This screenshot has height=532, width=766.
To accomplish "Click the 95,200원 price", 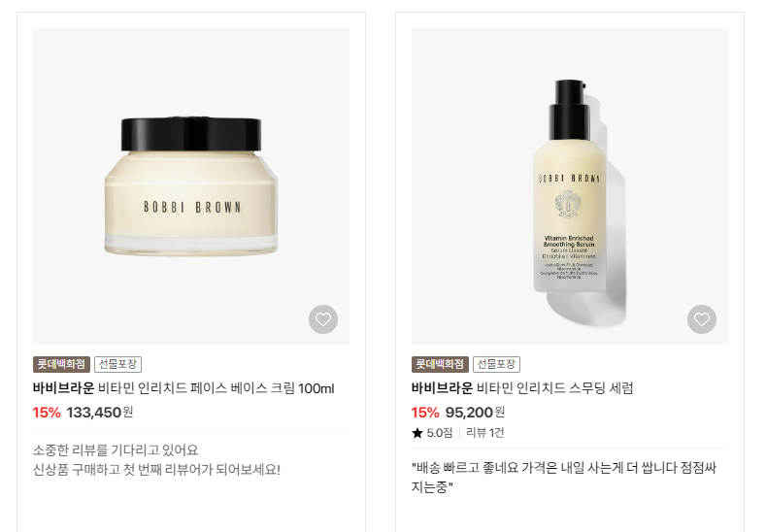I will pos(475,413).
